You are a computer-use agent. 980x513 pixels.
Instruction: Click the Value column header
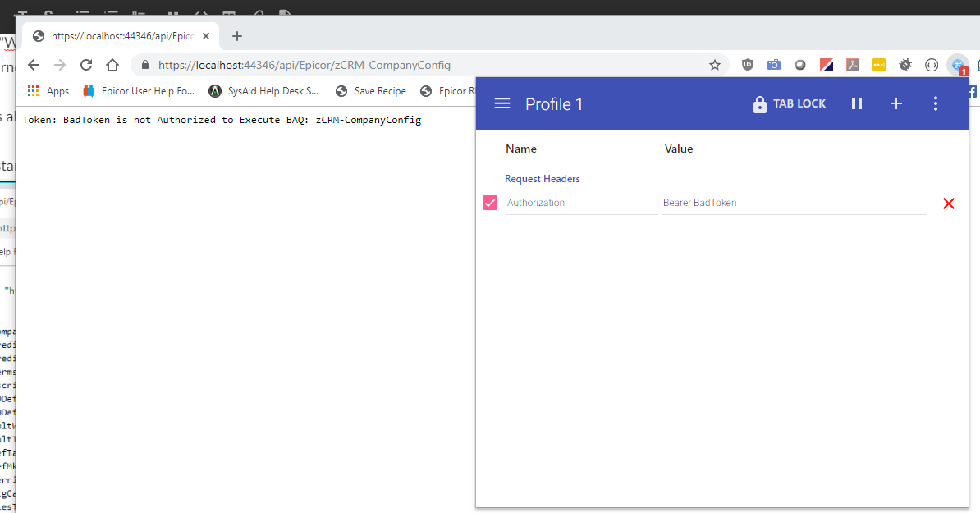click(x=679, y=149)
